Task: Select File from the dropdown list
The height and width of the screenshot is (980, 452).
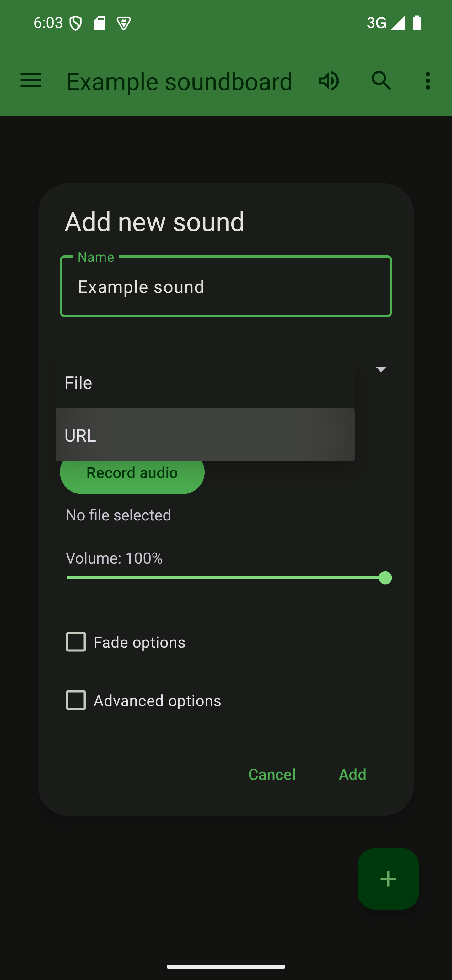Action: pyautogui.click(x=205, y=382)
